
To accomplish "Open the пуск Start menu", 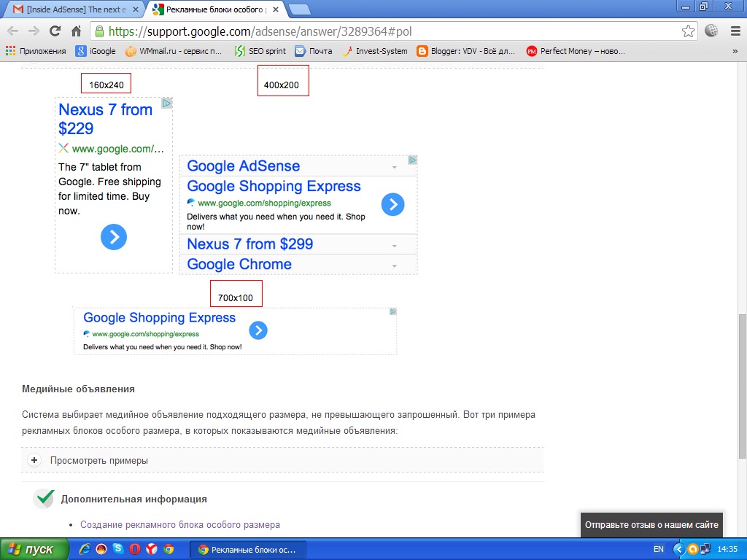I will [34, 549].
